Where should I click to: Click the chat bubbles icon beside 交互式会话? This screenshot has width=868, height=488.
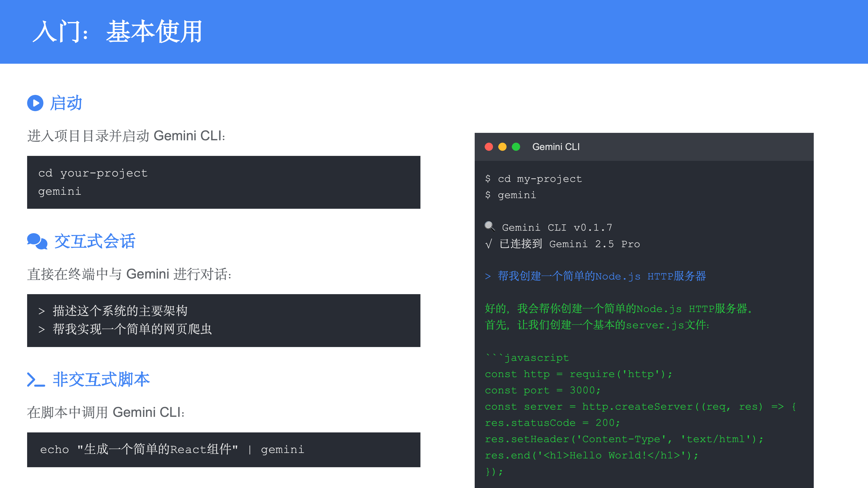click(37, 241)
